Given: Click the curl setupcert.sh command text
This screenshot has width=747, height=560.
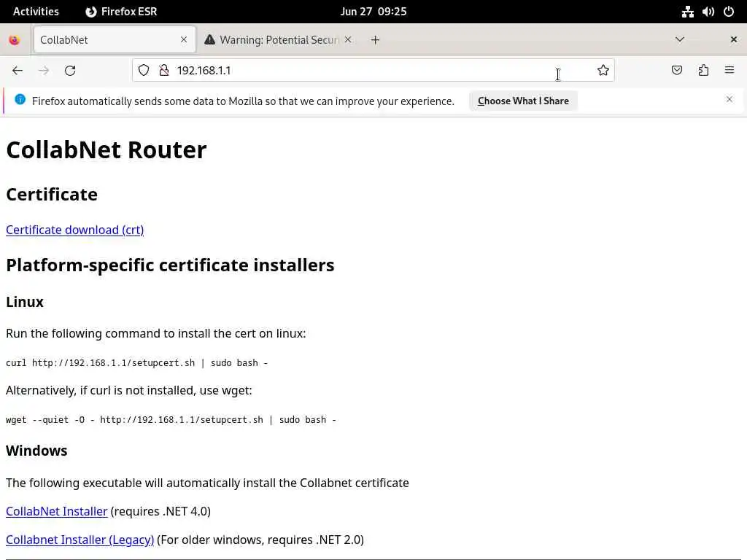Looking at the screenshot, I should coord(136,363).
